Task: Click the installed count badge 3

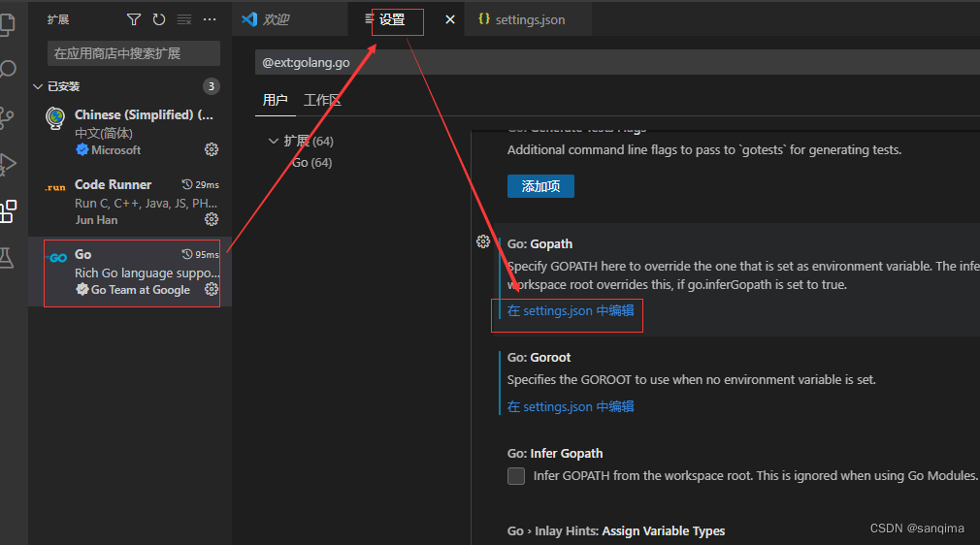Action: coord(212,86)
